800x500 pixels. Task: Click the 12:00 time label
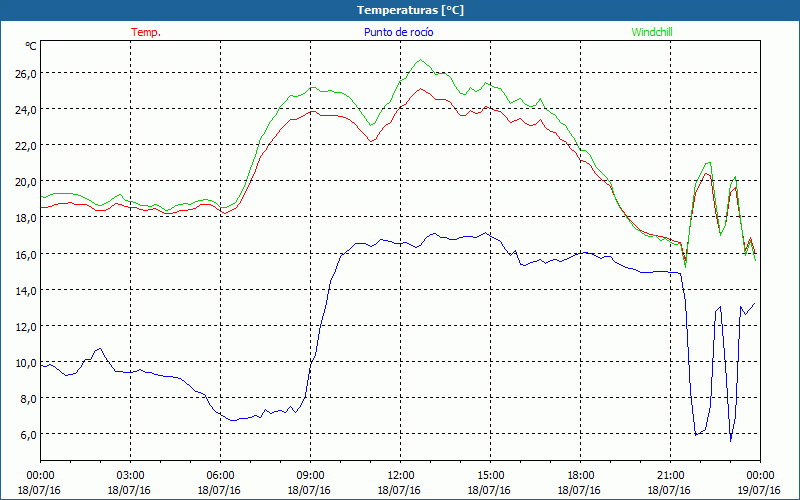tap(399, 476)
